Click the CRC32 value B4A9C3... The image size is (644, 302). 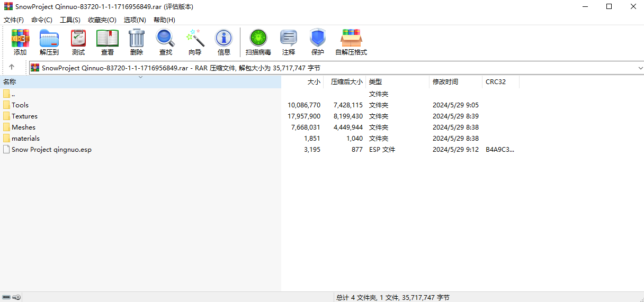click(500, 149)
